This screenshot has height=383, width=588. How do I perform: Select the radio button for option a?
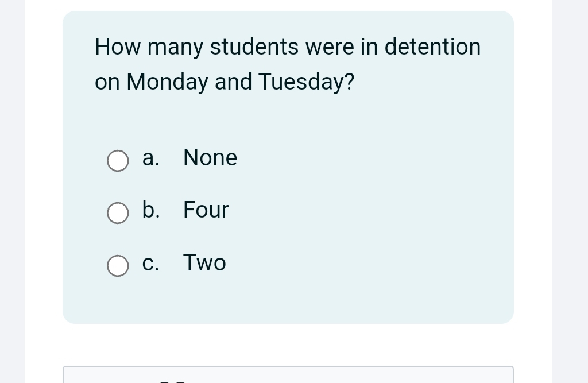point(118,161)
